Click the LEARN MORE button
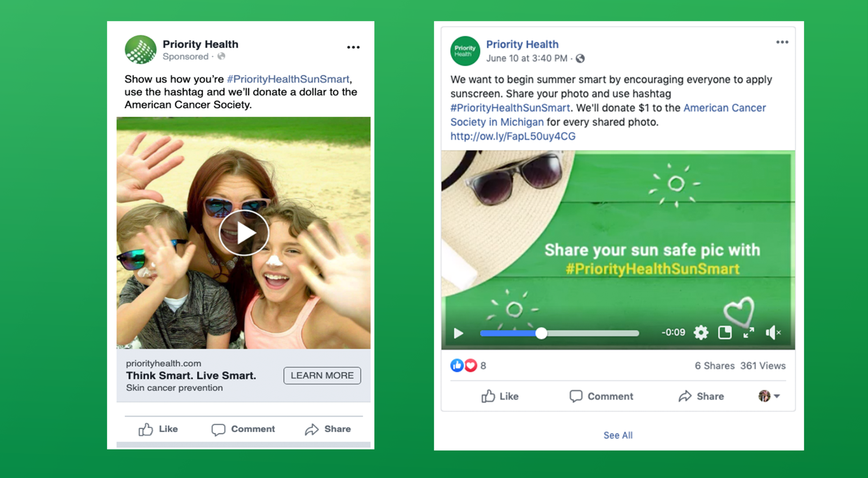This screenshot has height=478, width=868. pos(322,376)
